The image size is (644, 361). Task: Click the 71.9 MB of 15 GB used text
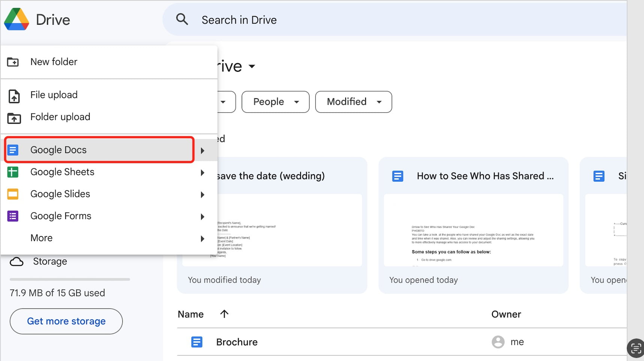coord(57,293)
